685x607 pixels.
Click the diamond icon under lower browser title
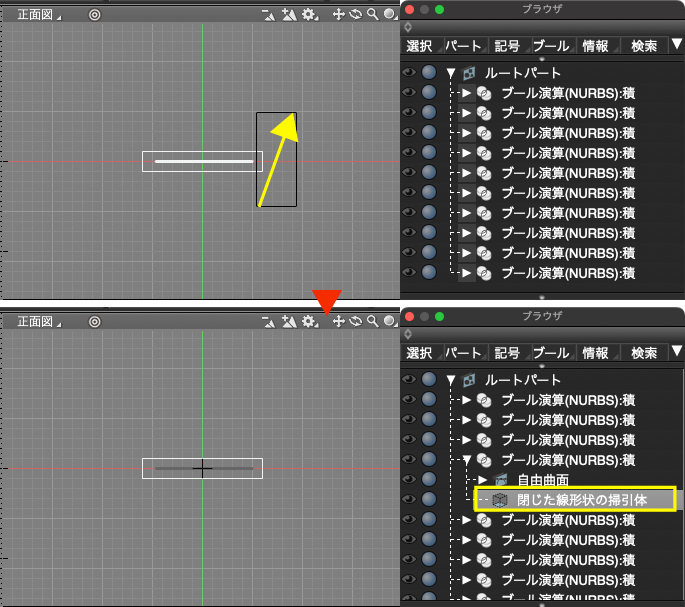pos(408,334)
